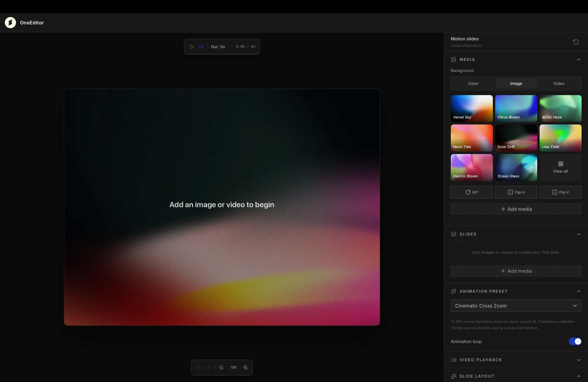The width and height of the screenshot is (588, 382).
Task: Click the canvas preview area
Action: point(222,207)
